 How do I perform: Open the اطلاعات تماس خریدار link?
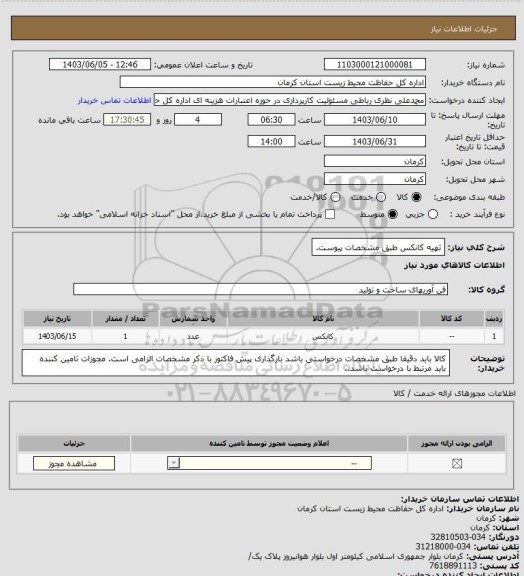(114, 101)
